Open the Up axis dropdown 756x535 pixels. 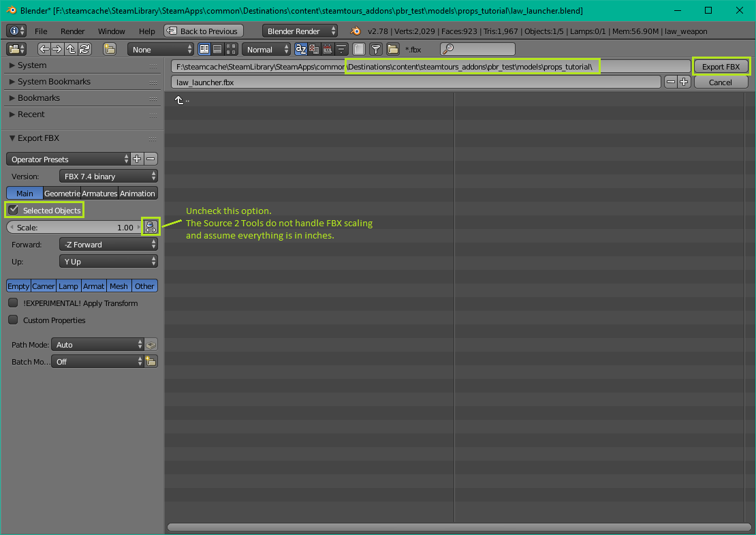point(108,261)
